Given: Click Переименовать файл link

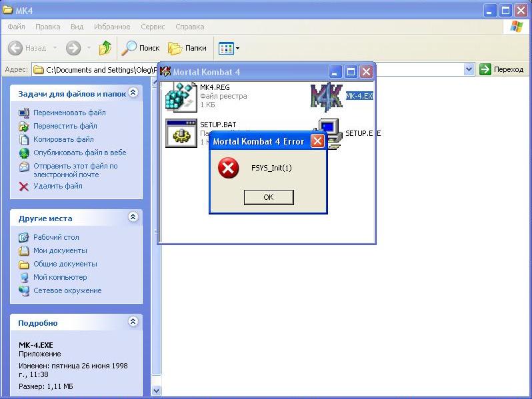Looking at the screenshot, I should [x=69, y=113].
